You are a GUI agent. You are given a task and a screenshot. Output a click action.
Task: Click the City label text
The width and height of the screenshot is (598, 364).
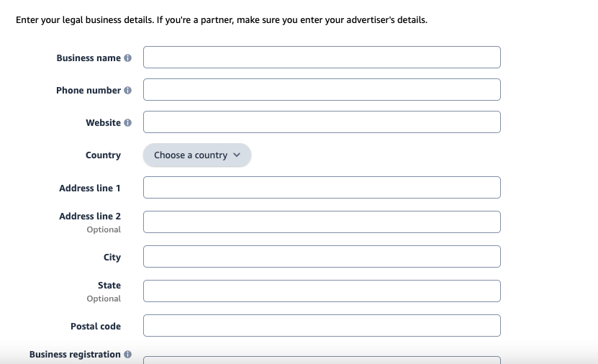[x=112, y=258]
